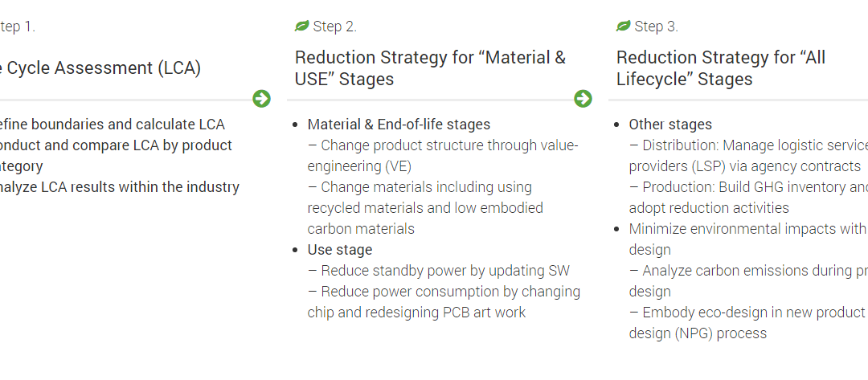Click 'Material & End-of-life stages' bullet
The width and height of the screenshot is (868, 380).
point(399,125)
